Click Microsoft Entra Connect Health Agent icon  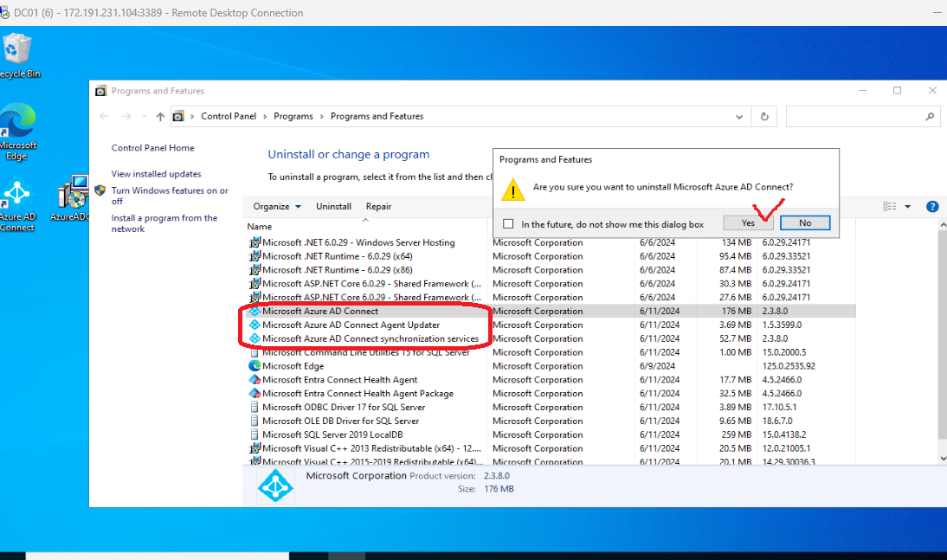(254, 380)
